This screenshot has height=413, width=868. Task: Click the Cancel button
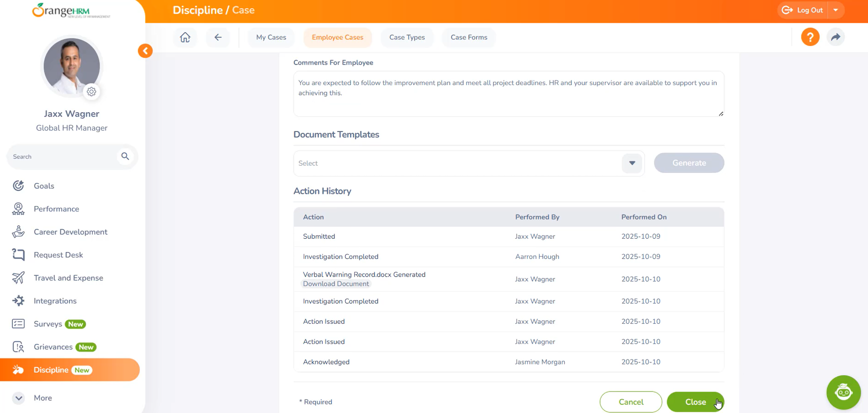(630, 402)
